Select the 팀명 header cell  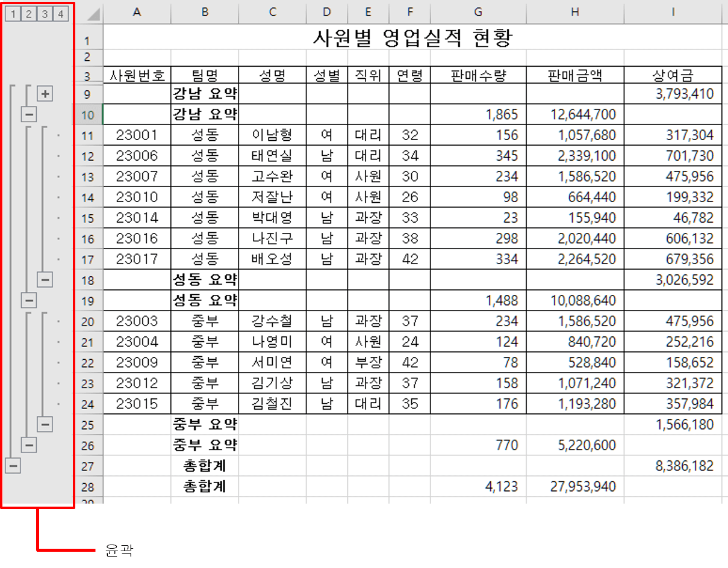point(205,75)
